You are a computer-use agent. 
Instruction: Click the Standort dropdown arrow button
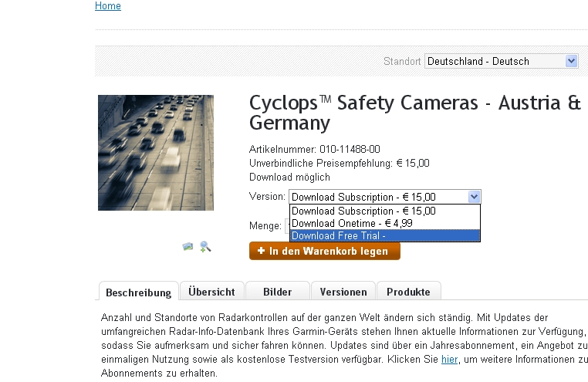(571, 61)
